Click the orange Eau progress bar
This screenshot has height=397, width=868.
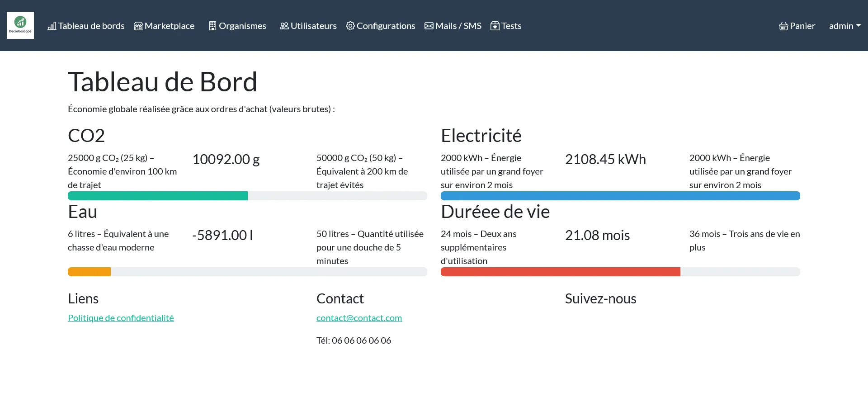90,272
